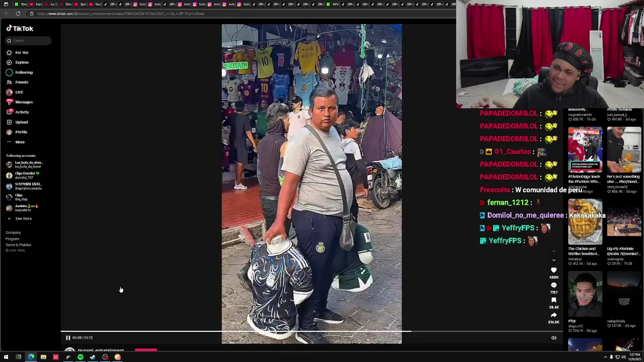
Task: Focus the TikTok search field
Action: coord(29,41)
